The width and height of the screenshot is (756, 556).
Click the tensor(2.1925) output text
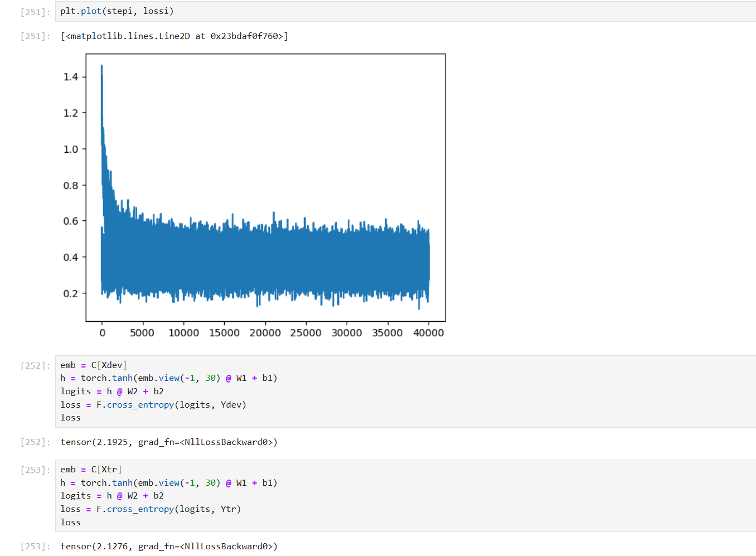click(168, 442)
